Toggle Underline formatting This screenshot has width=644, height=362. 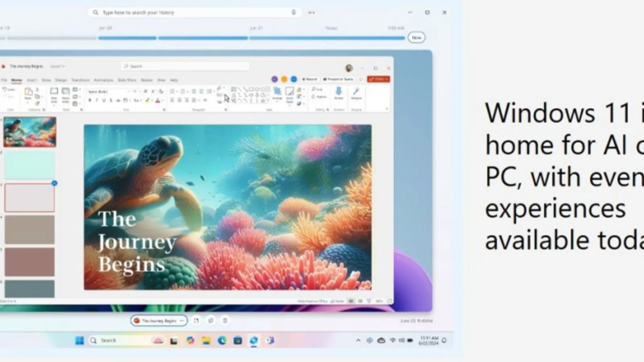[104, 100]
